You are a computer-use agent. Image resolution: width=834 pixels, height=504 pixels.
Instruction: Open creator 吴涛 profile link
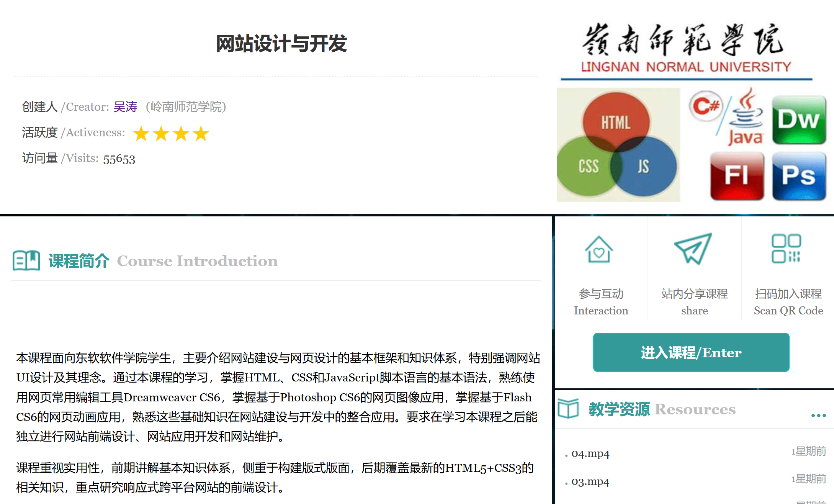point(125,106)
